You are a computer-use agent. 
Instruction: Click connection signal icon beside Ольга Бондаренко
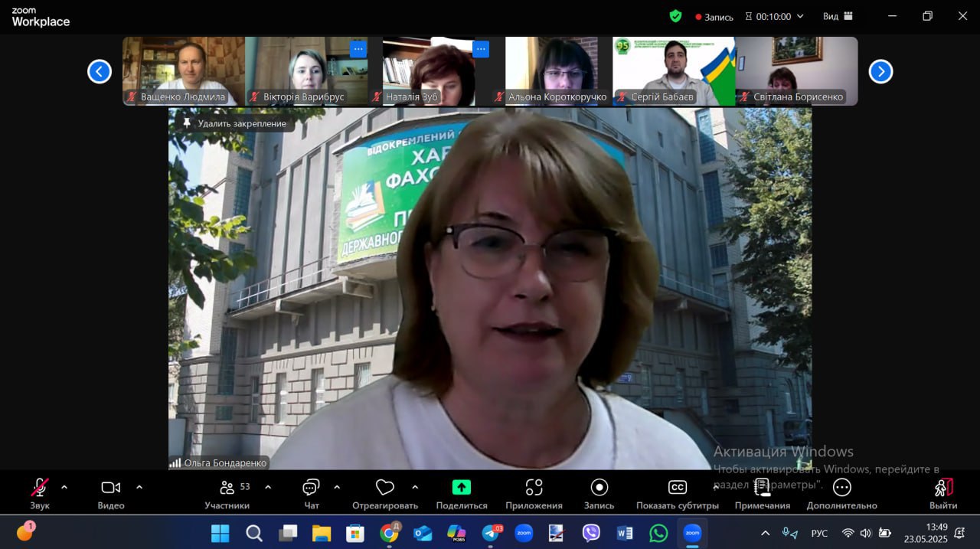click(175, 462)
